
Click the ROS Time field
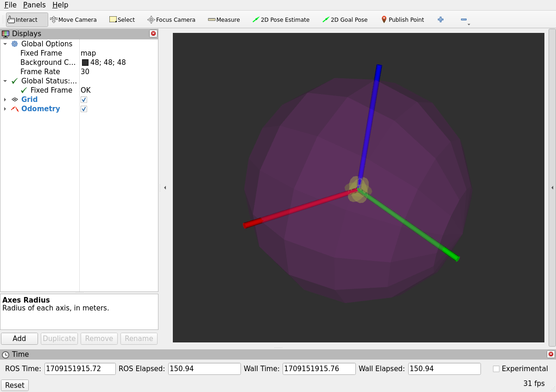[80, 369]
